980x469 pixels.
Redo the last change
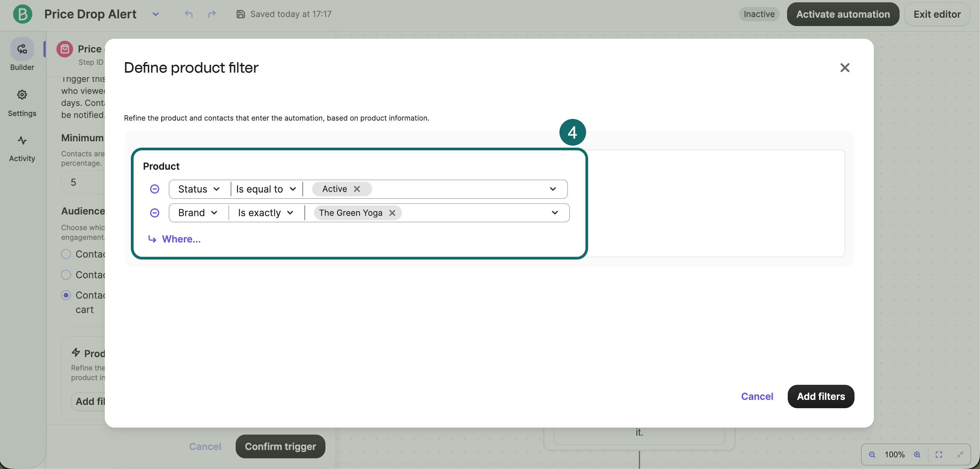[212, 14]
